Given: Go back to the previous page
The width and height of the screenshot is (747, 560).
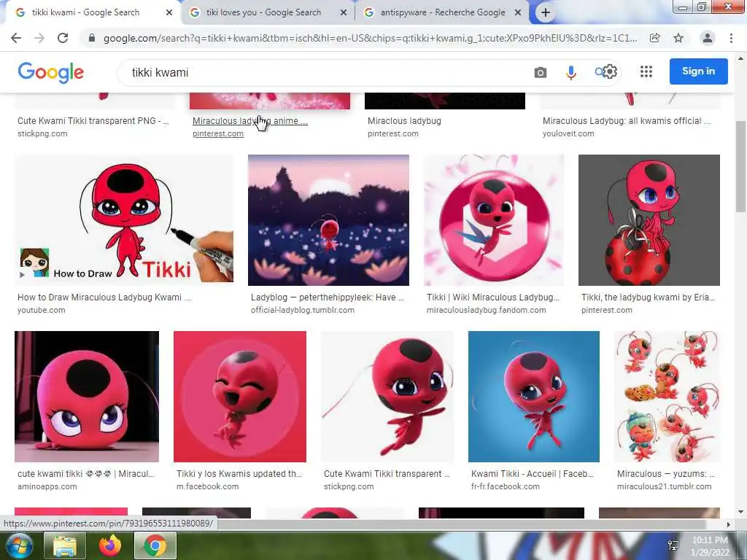Looking at the screenshot, I should [x=16, y=38].
